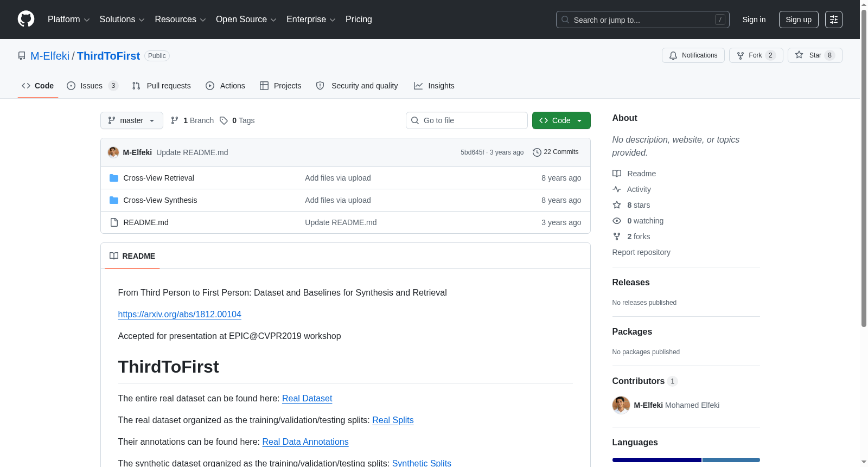
Task: Click the branch icon beside 1 Branch
Action: click(175, 120)
